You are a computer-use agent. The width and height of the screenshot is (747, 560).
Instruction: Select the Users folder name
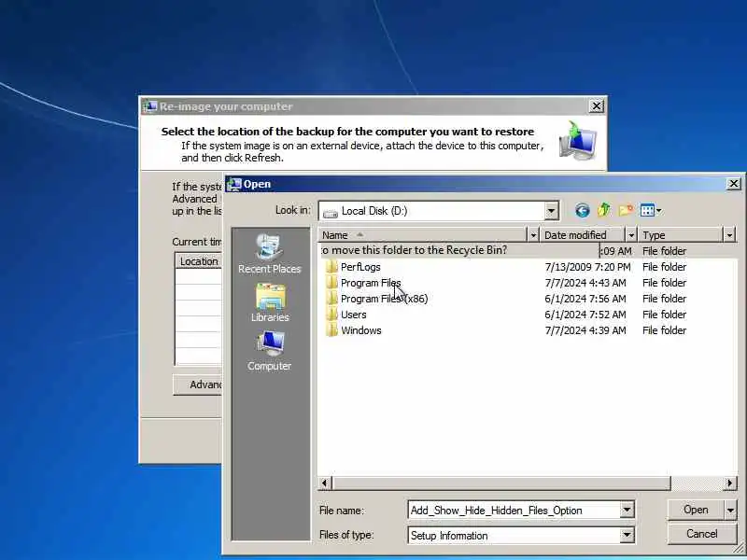(354, 315)
